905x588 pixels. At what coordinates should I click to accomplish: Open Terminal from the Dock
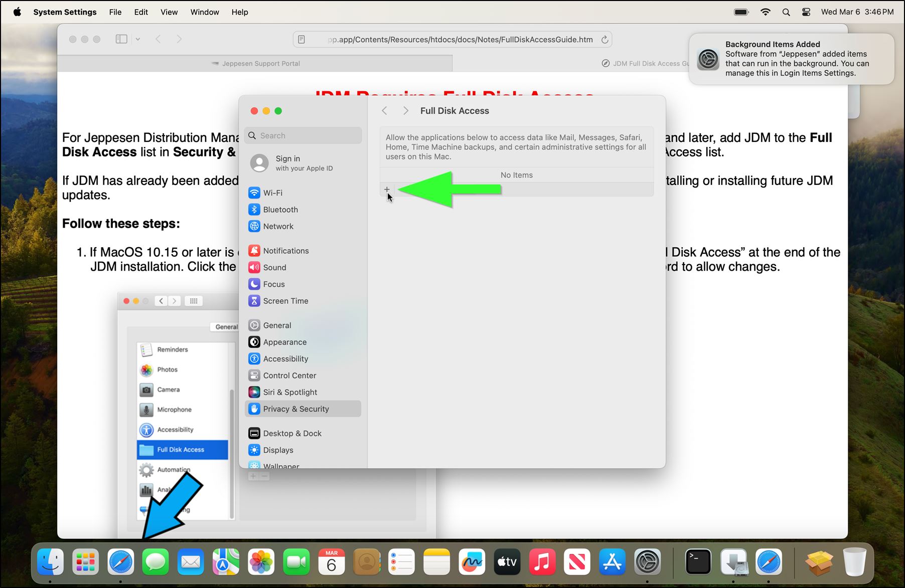[698, 562]
